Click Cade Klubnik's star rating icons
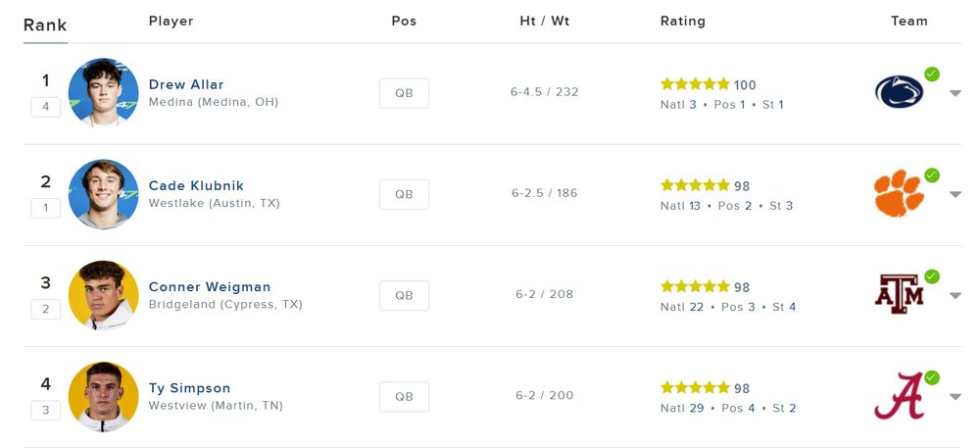The height and width of the screenshot is (448, 980). pos(695,185)
